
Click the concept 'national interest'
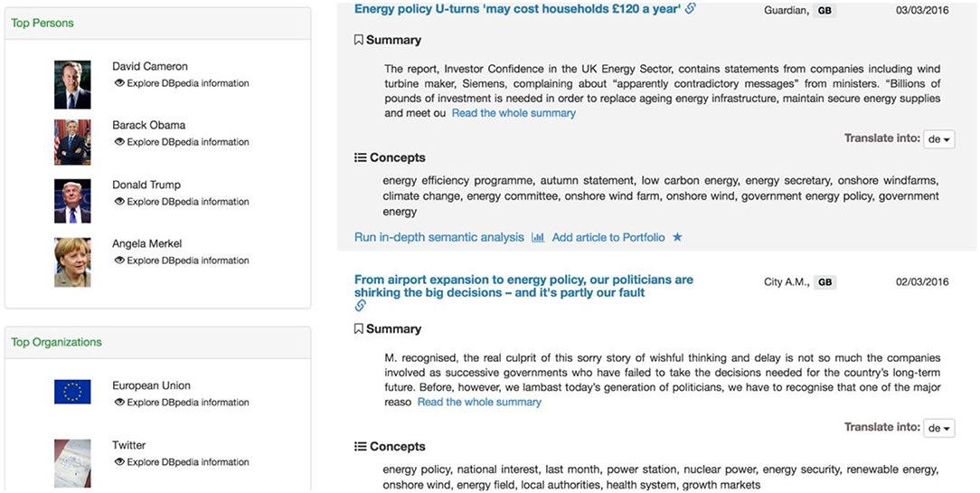(x=497, y=469)
